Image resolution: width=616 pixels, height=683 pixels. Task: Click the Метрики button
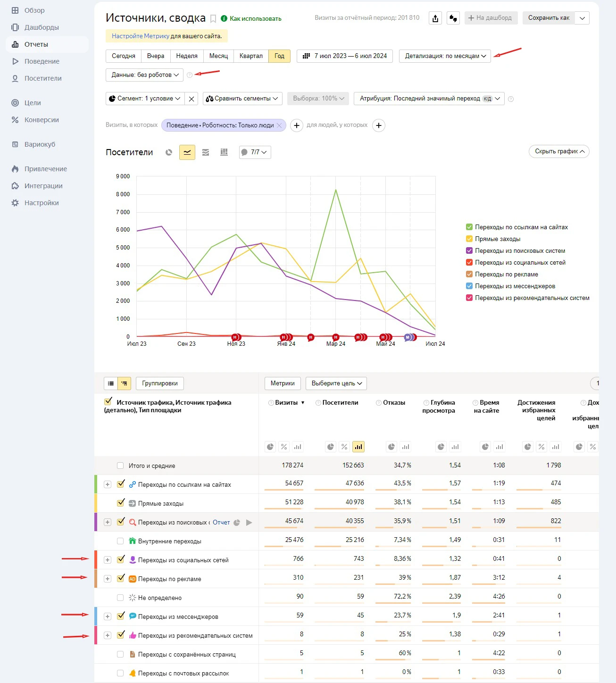click(283, 383)
